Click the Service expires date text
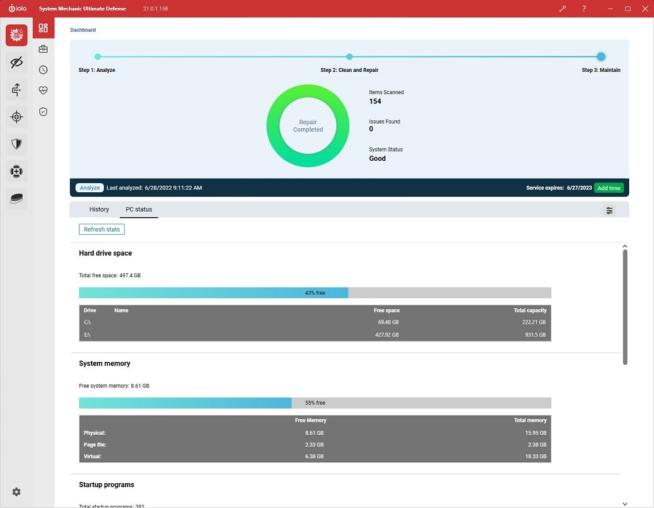Image resolution: width=654 pixels, height=508 pixels. pos(558,188)
